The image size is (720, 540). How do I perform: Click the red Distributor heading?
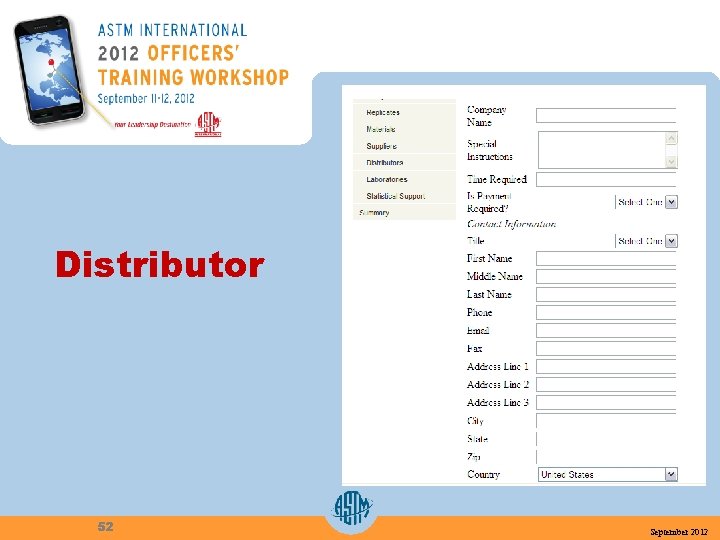[x=160, y=264]
